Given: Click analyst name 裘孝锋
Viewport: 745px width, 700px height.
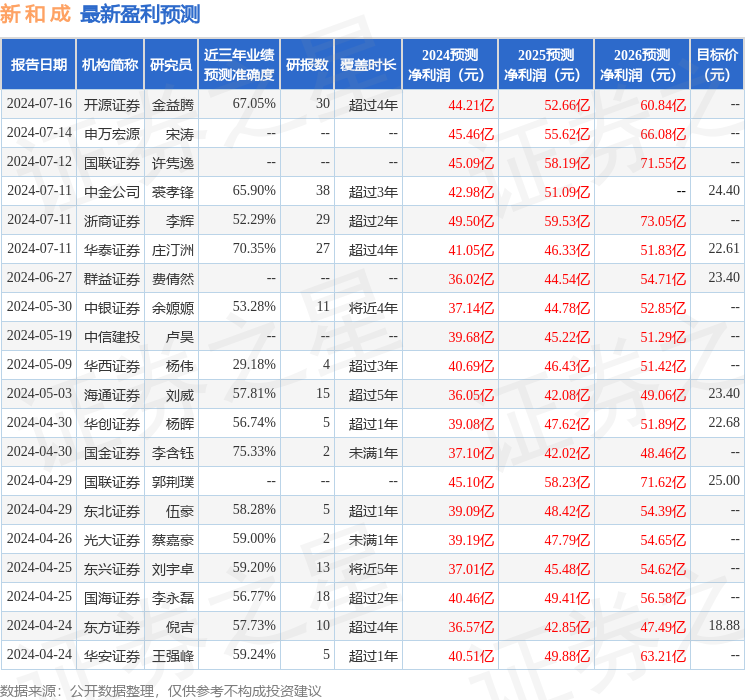Looking at the screenshot, I should pos(173,192).
